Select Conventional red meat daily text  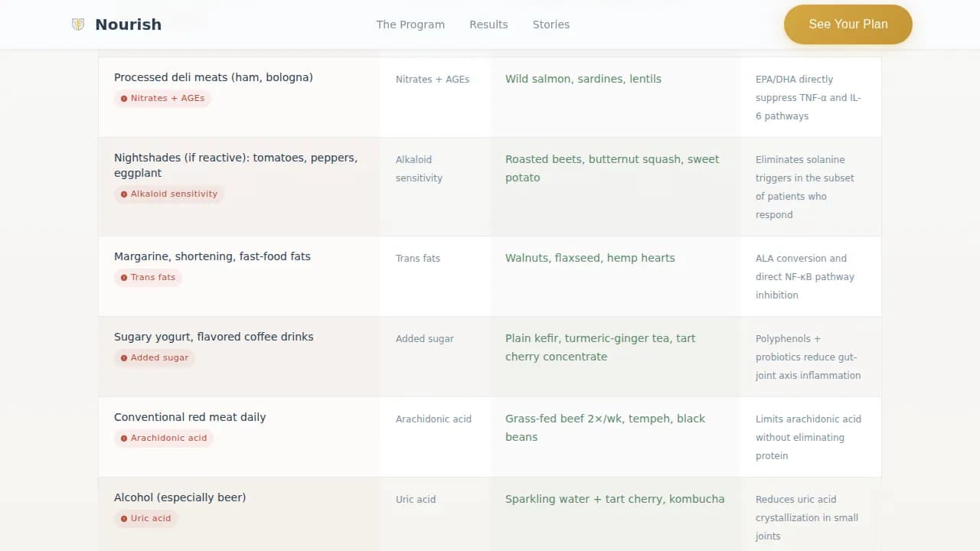[190, 417]
